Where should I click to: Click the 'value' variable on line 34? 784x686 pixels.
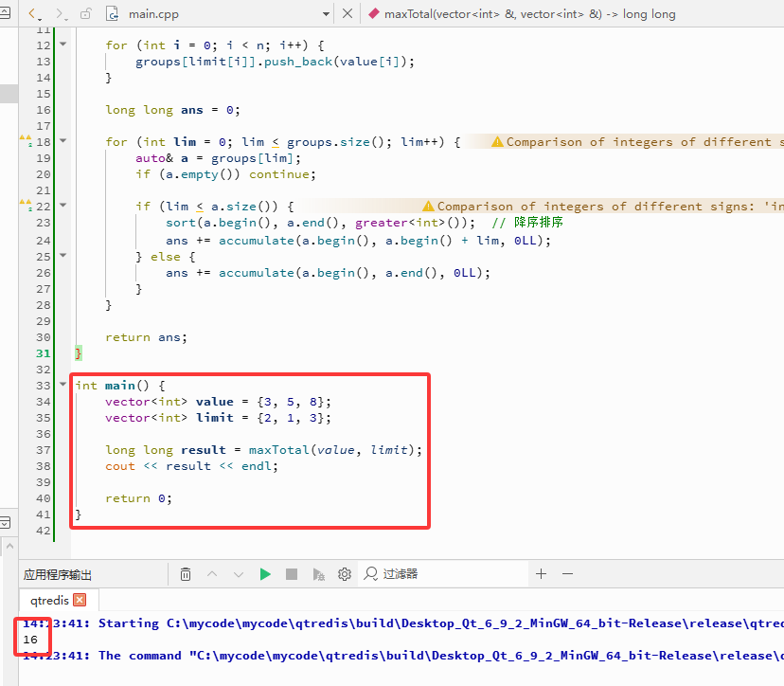[215, 402]
